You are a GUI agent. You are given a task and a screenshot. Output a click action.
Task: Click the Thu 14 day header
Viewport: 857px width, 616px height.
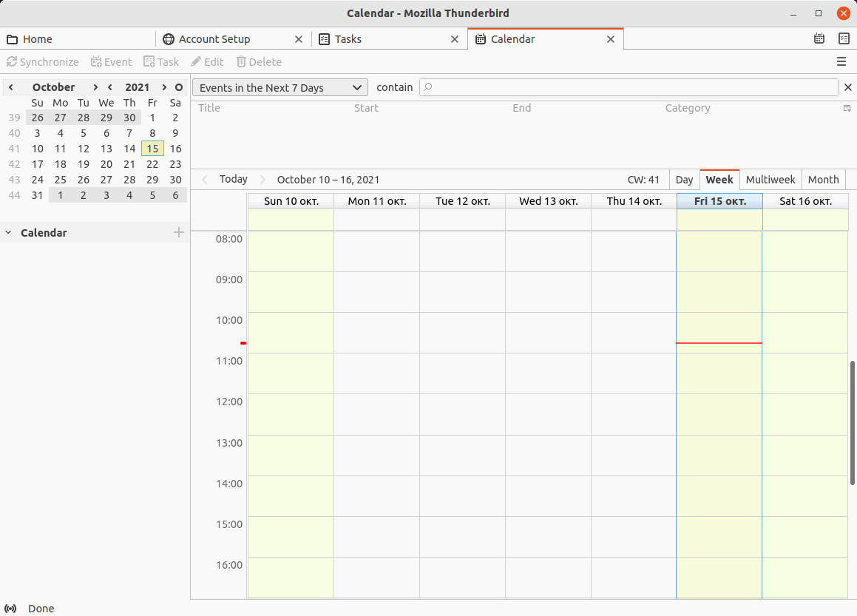pyautogui.click(x=634, y=201)
